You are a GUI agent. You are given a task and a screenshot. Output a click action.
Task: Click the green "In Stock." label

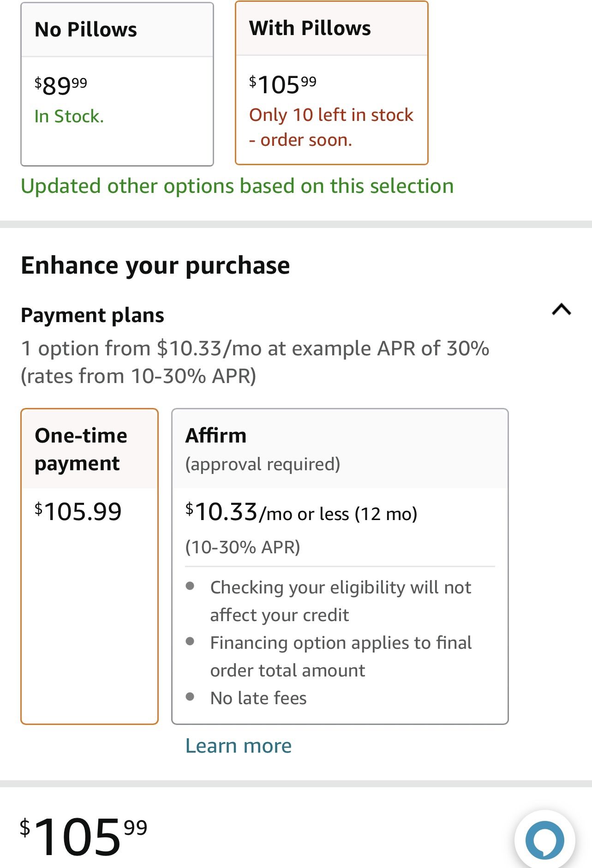[69, 116]
